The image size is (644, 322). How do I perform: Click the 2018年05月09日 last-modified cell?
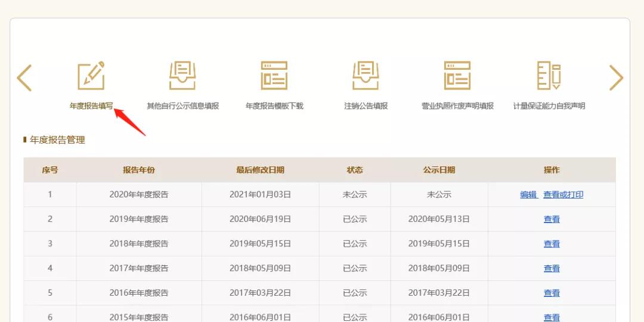260,268
